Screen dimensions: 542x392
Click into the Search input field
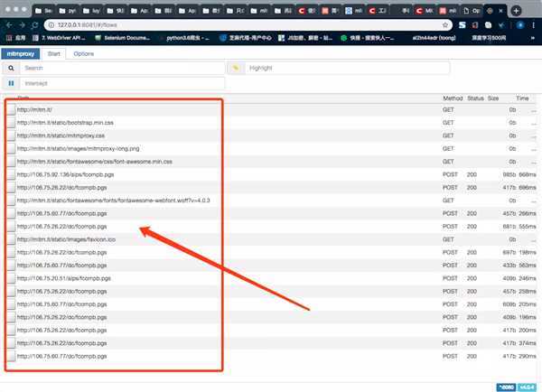tap(122, 68)
